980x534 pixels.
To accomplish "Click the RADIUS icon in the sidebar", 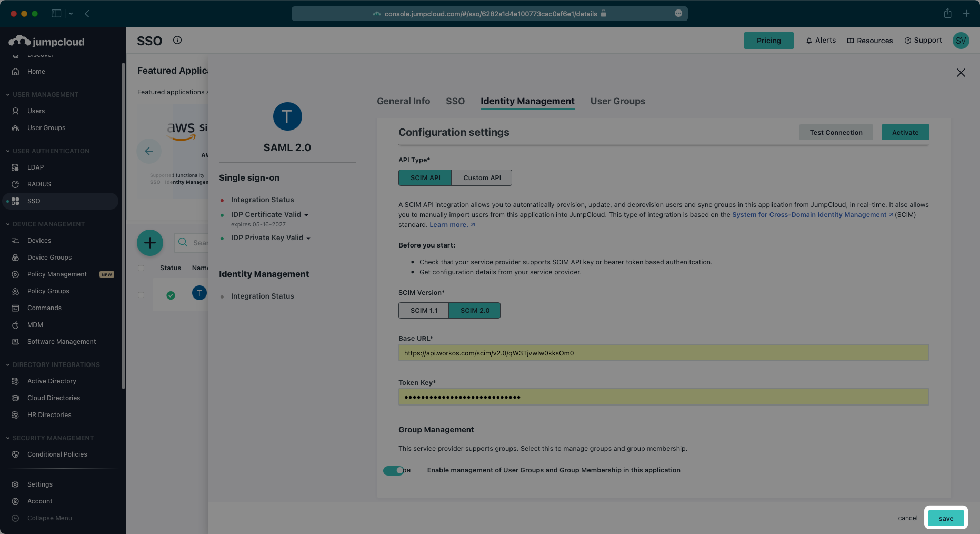I will pos(16,184).
